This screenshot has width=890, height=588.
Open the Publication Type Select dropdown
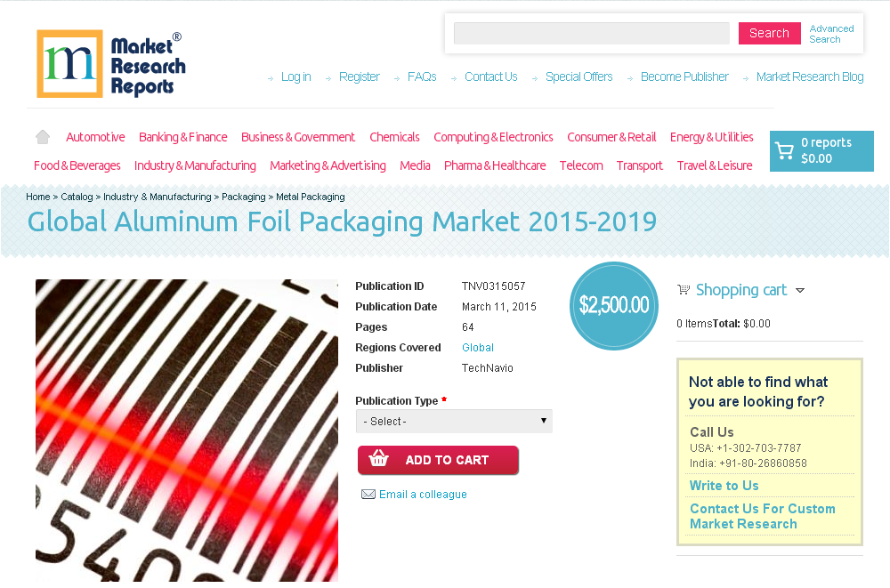[454, 421]
